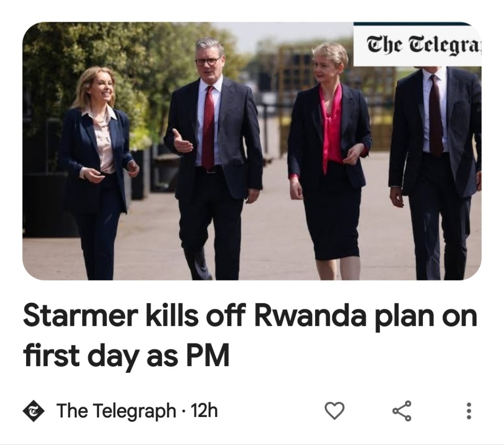Click the "12h" timestamp
Screen dimensions: 504x445
pos(204,410)
